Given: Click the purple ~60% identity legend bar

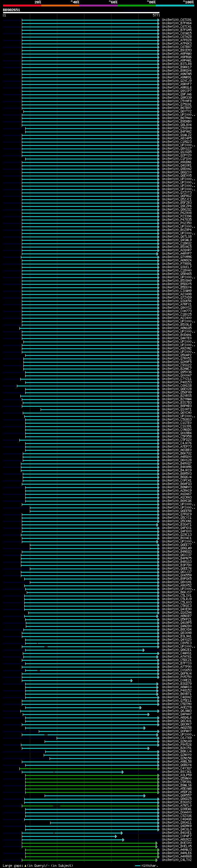Looking at the screenshot, I should pos(99,6).
